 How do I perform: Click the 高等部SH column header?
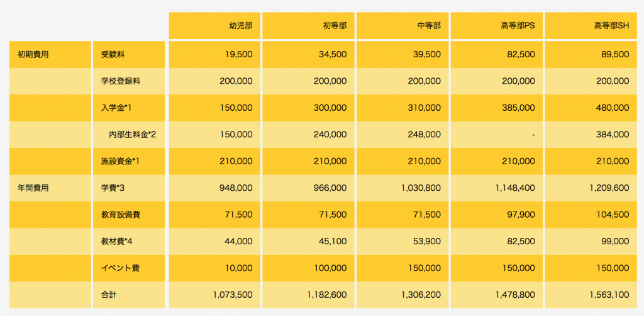pos(611,26)
